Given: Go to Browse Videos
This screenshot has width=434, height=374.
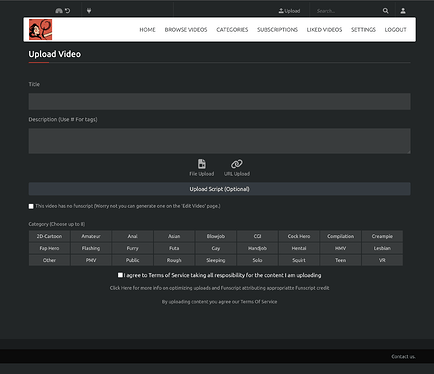Looking at the screenshot, I should pos(186,30).
